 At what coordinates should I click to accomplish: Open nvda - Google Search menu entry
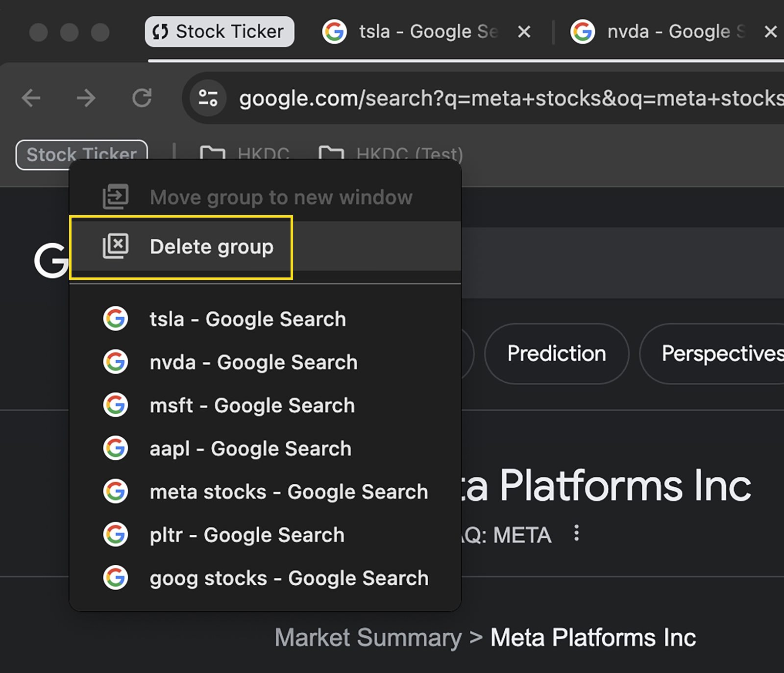click(265, 362)
